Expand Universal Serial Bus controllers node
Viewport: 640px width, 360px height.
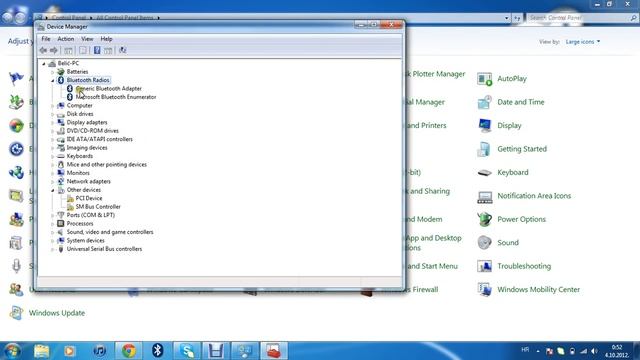pyautogui.click(x=53, y=249)
